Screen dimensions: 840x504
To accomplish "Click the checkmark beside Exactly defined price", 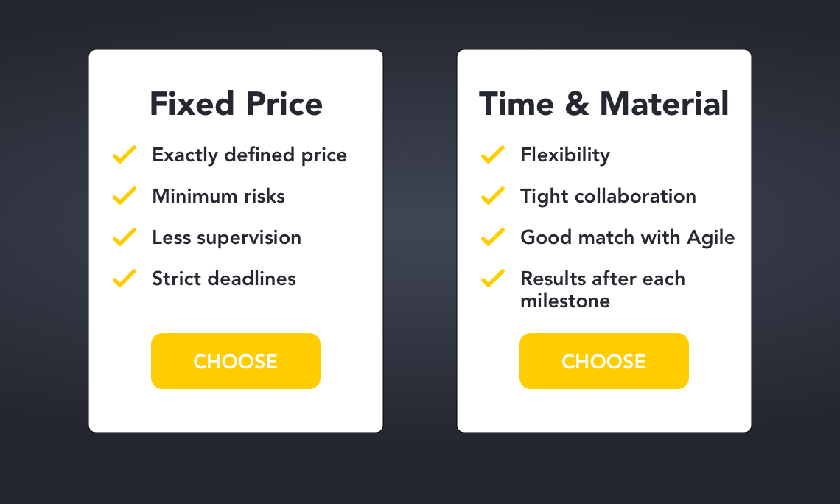I will (125, 154).
